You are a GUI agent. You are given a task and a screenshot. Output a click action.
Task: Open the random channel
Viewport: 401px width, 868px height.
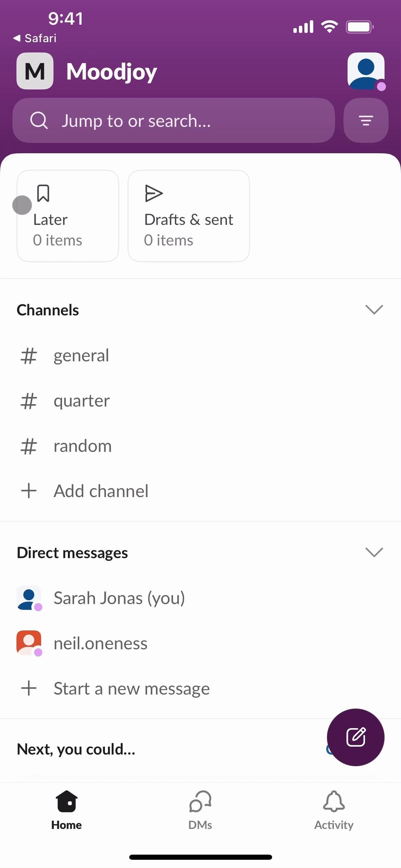pos(83,446)
